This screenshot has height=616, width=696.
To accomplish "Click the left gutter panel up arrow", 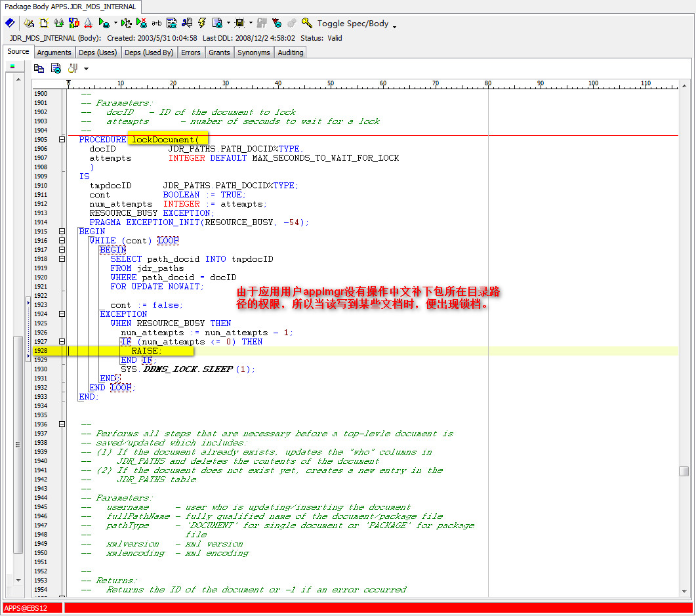I will tap(18, 79).
